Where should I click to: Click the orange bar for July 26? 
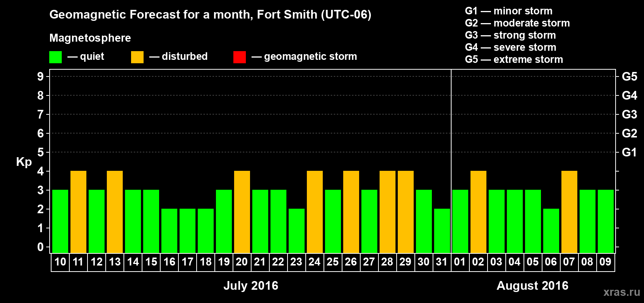351,212
